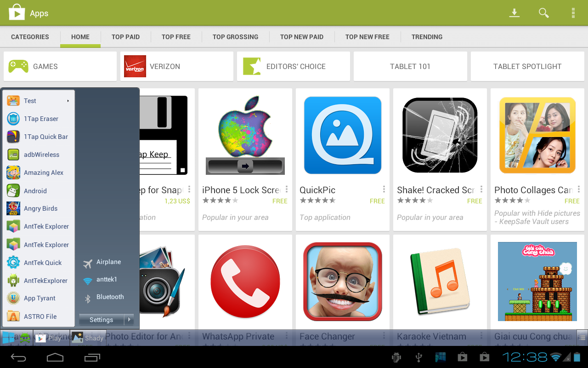This screenshot has height=368, width=588.
Task: Open the overflow menu in the header
Action: click(x=573, y=13)
